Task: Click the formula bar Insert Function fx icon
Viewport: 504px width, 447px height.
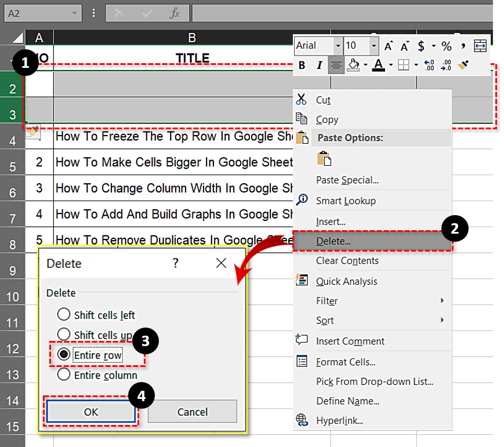Action: pyautogui.click(x=175, y=13)
